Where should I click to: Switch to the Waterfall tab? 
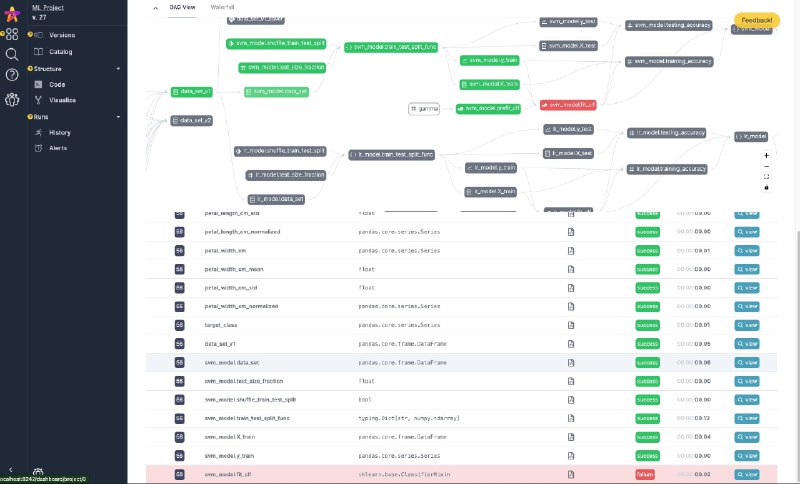point(223,6)
